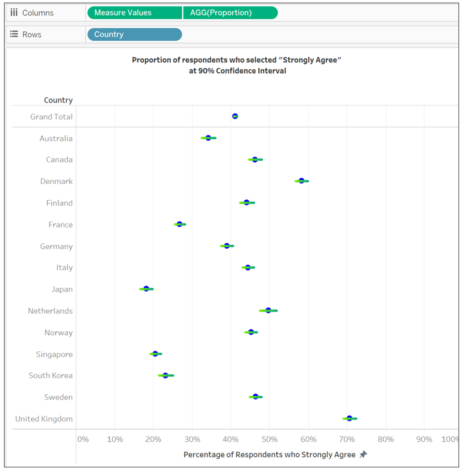
Task: Click the 50% axis tick label
Action: tap(269, 439)
